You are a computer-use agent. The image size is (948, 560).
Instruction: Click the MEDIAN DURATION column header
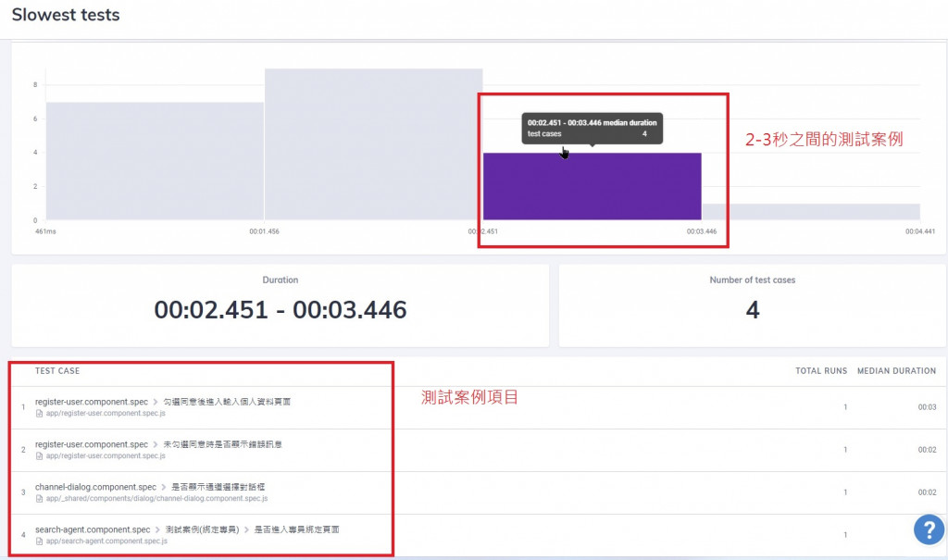tap(896, 371)
